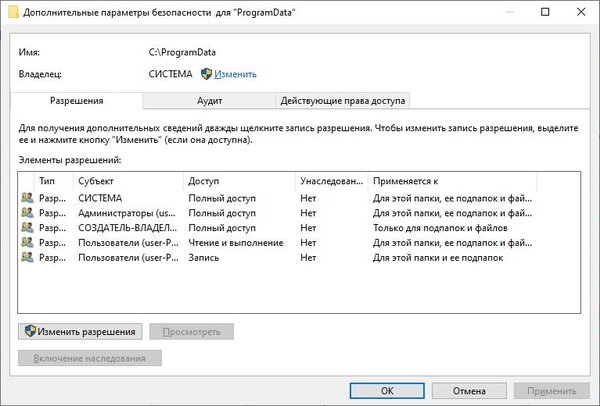Image resolution: width=600 pixels, height=406 pixels.
Task: Select the Полный доступ cell for Администраторы
Action: [222, 214]
